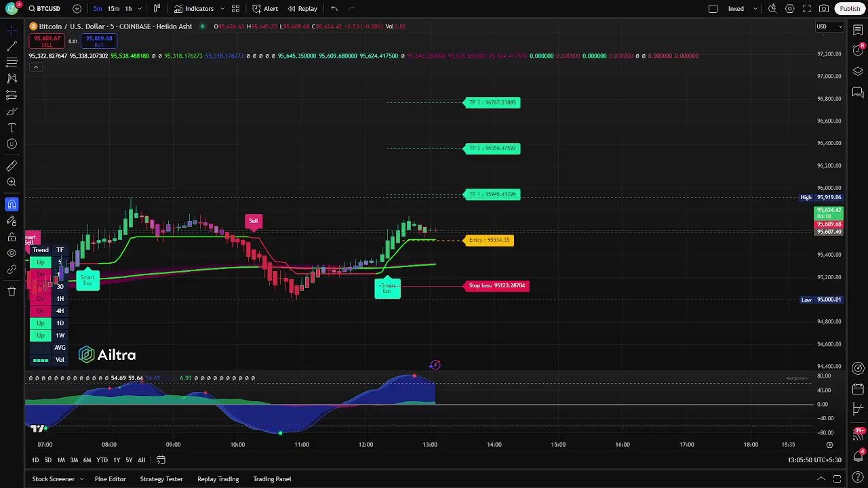Switch to the Replay Trading tab
Screen dimensions: 868x488
218,479
